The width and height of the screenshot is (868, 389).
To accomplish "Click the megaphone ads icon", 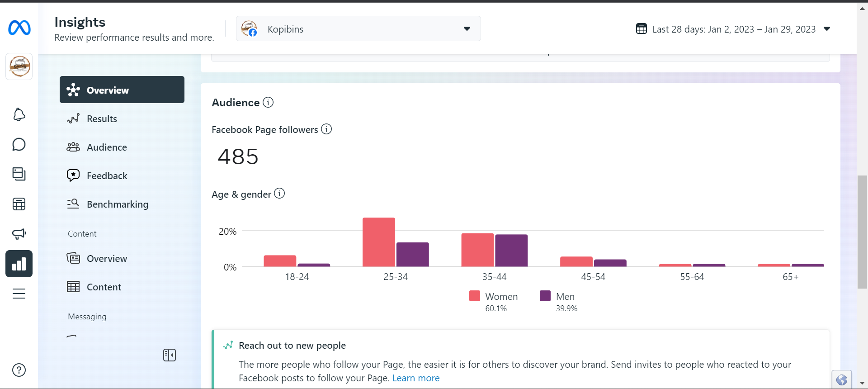I will (x=19, y=234).
